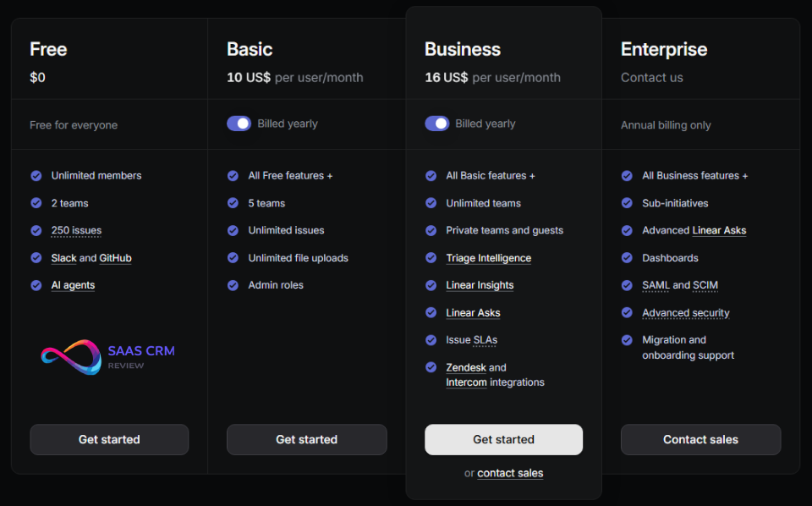Click checkmark icon beside Admin roles
The image size is (812, 506).
coord(233,285)
